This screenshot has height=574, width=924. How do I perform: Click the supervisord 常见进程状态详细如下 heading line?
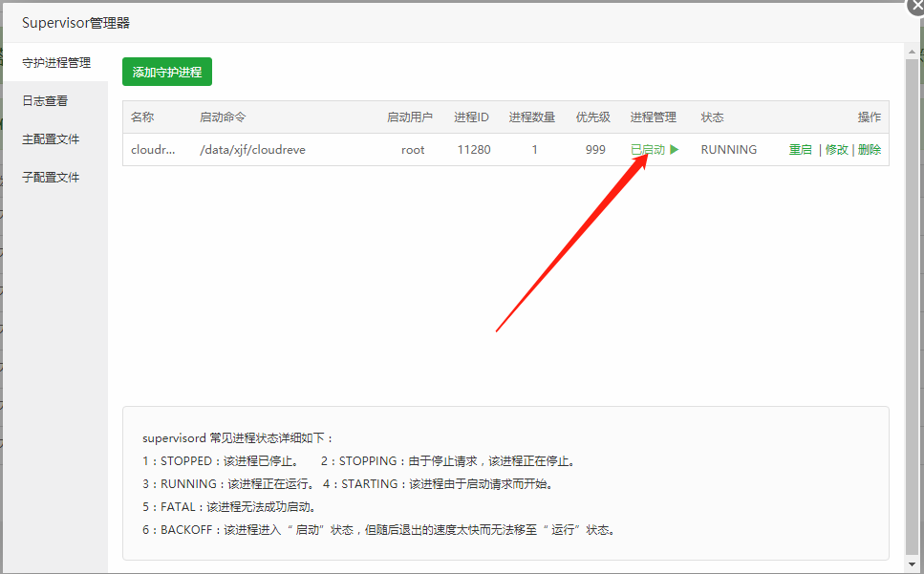[239, 438]
